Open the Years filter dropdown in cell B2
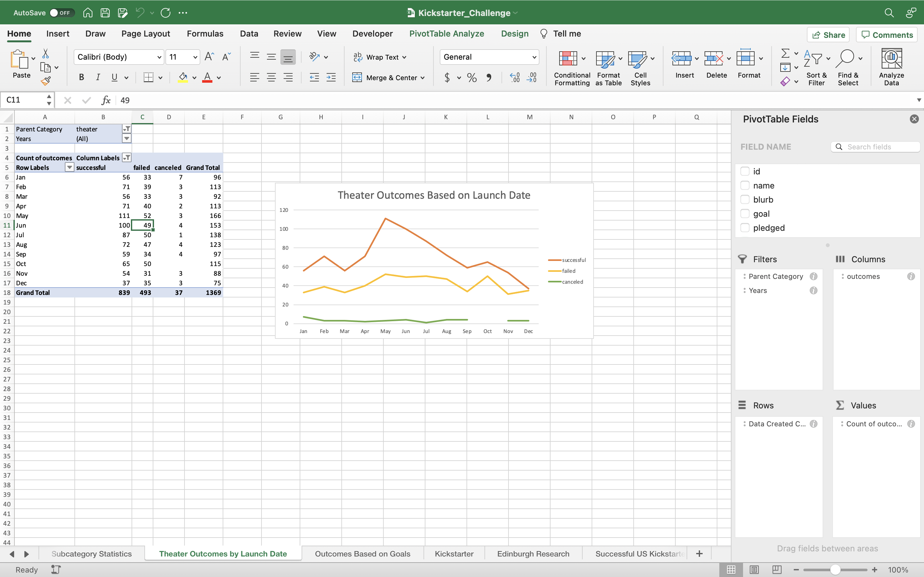 coord(126,138)
